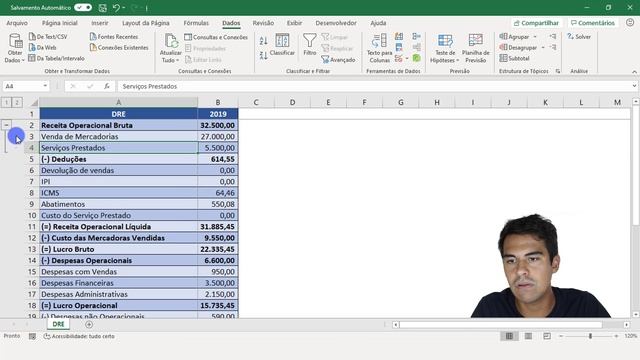Sort ascending A to Z
640x360 pixels.
click(x=264, y=40)
